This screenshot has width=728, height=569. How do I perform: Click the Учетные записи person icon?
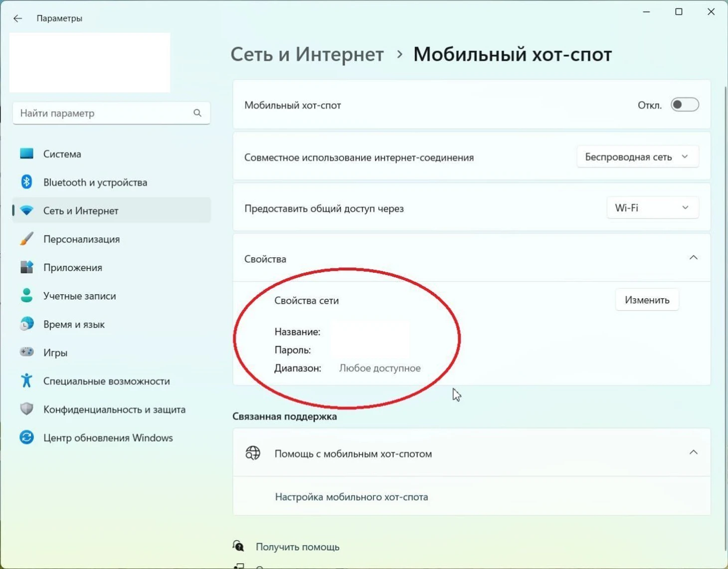26,295
